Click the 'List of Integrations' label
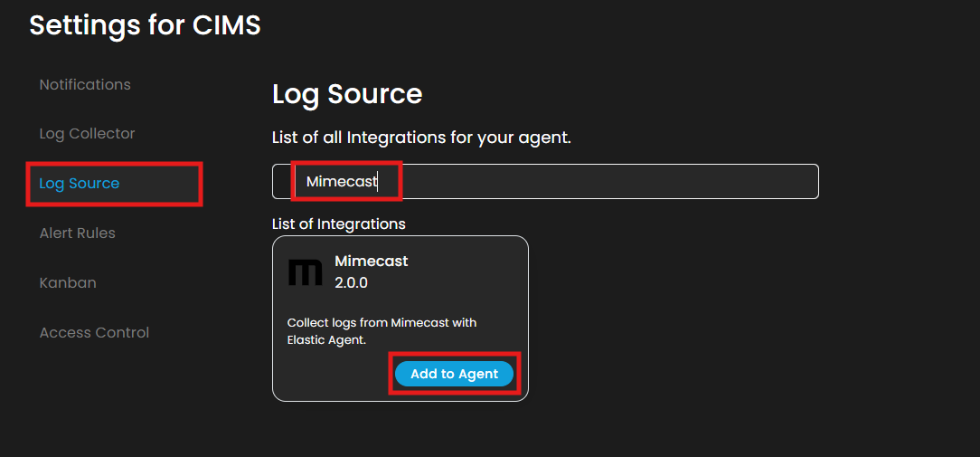The width and height of the screenshot is (980, 457). tap(339, 224)
